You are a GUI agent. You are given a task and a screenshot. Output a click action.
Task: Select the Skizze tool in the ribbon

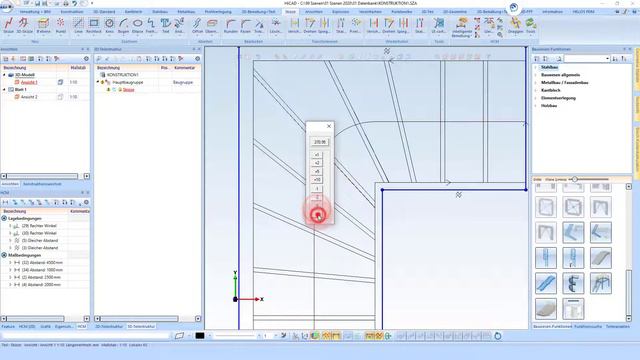9,25
